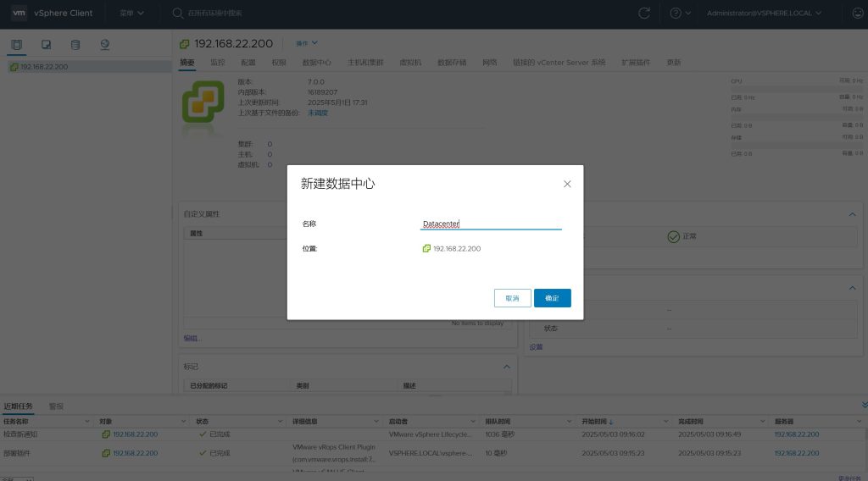Click 192.168.22.200 object link in first task row

[x=135, y=434]
